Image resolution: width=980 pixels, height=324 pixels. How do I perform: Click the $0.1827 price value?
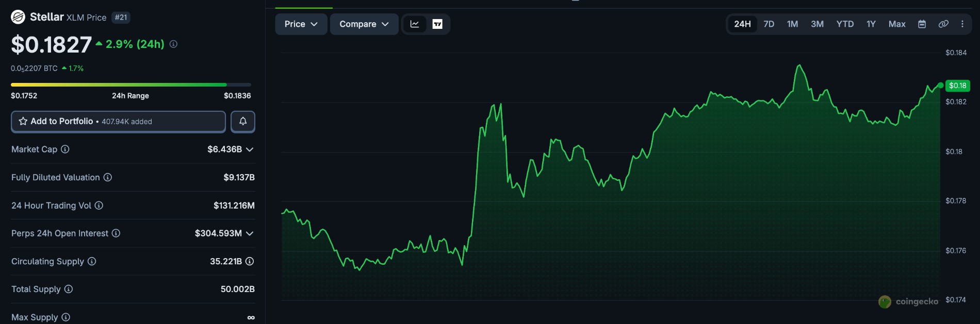(x=52, y=45)
